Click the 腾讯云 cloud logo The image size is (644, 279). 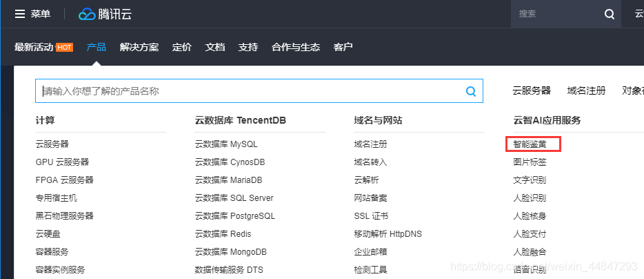point(105,14)
